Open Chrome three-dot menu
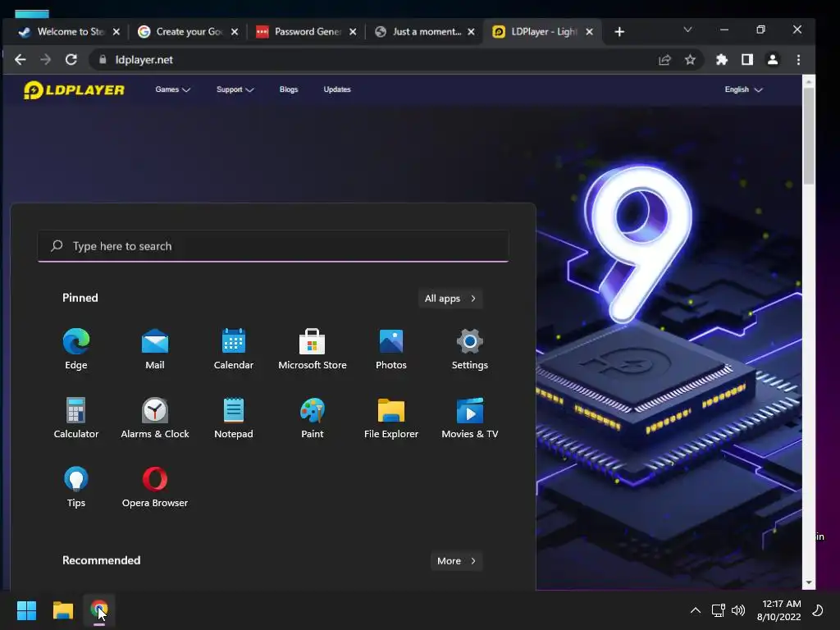The height and width of the screenshot is (630, 840). tap(798, 59)
